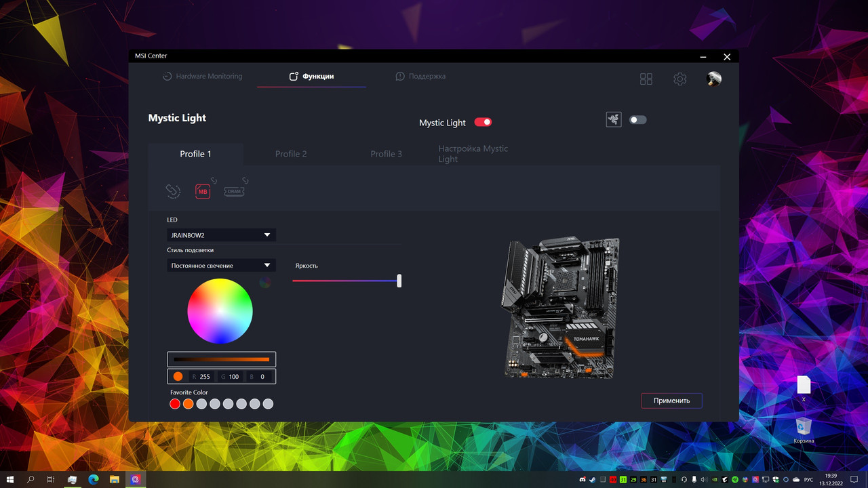
Task: Click the G value field showing 100
Action: [231, 376]
